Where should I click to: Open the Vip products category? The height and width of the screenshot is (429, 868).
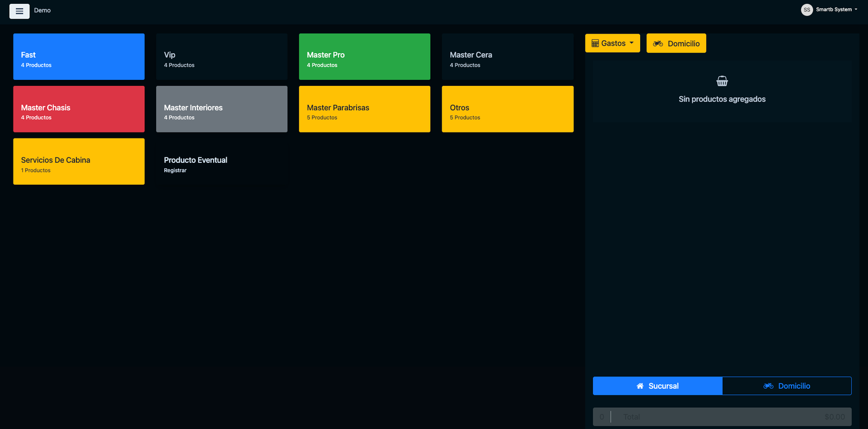click(222, 56)
